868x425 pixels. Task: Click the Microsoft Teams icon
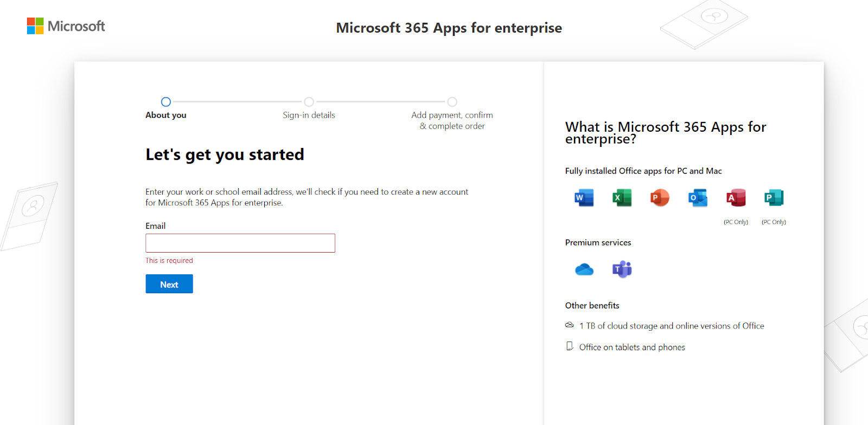coord(622,269)
